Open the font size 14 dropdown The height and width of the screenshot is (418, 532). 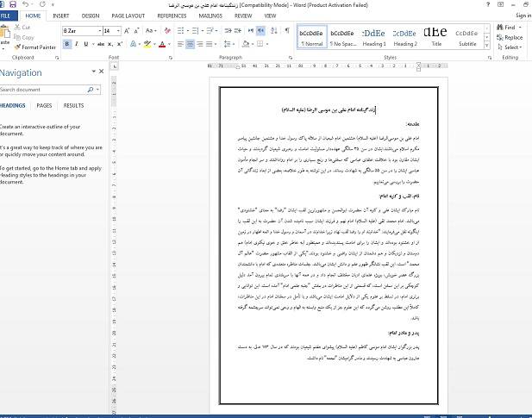(118, 31)
